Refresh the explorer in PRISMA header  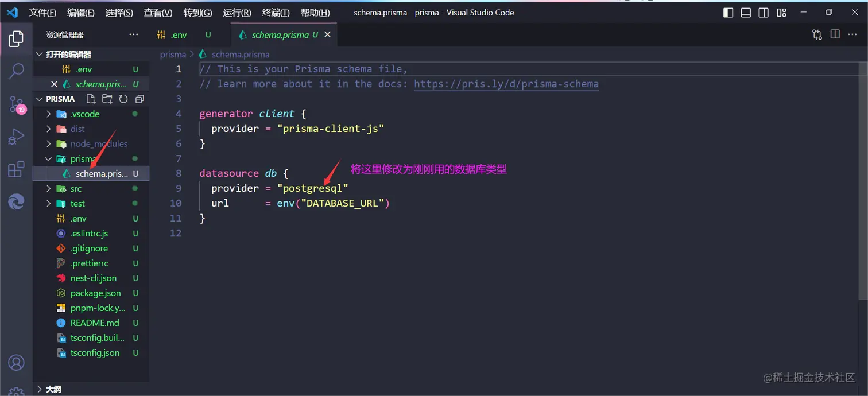click(123, 99)
